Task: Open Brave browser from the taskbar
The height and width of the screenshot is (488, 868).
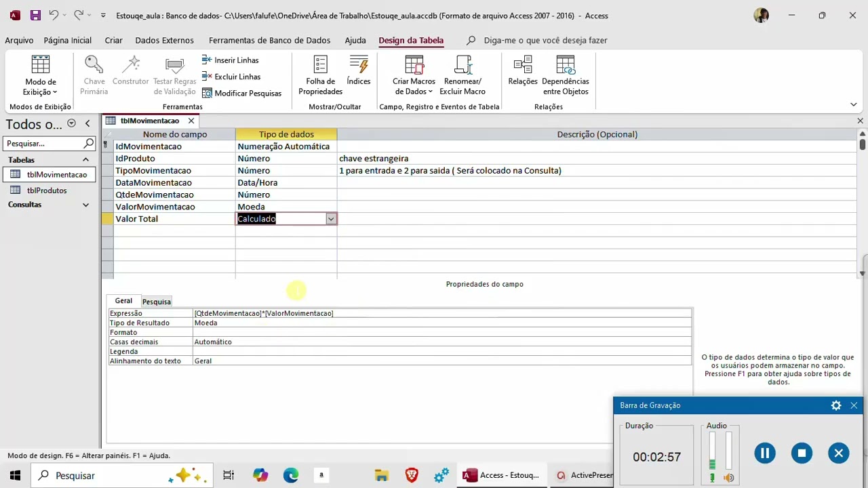Action: 412,475
